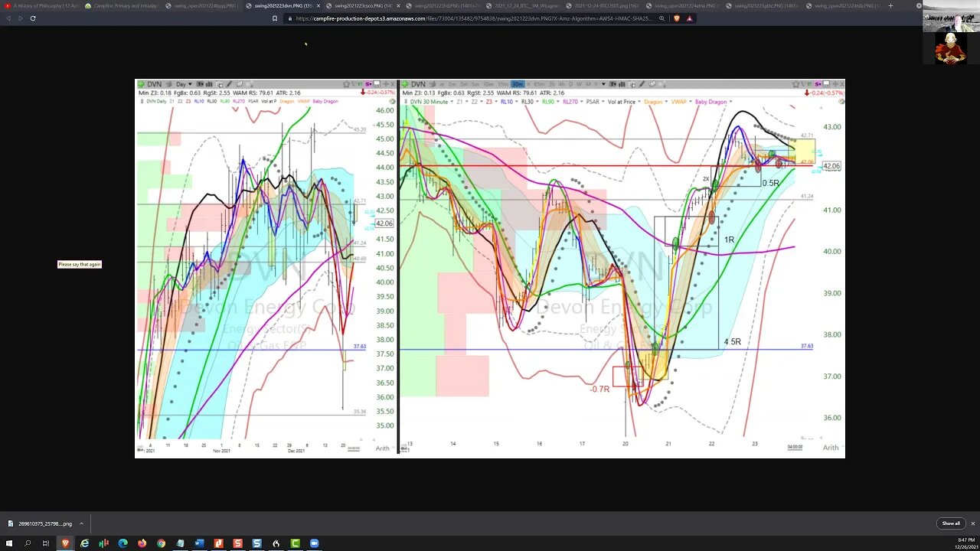Open Microsoft Word from the taskbar
Viewport: 980px width, 551px height.
click(199, 543)
